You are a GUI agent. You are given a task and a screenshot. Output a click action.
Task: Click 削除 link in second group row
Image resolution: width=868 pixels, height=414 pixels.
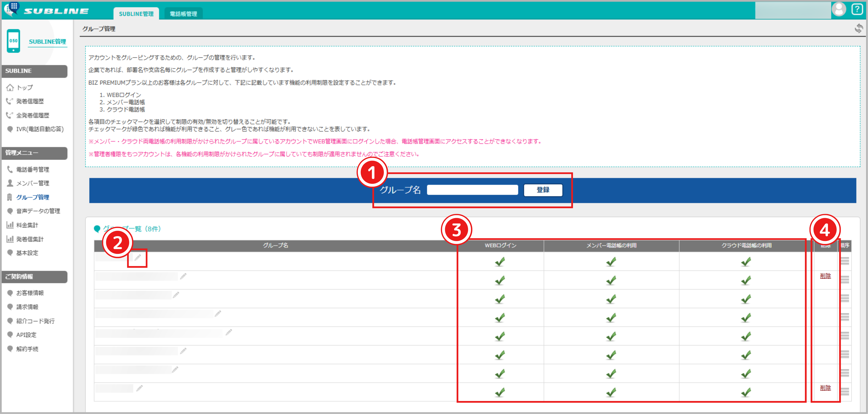click(825, 276)
